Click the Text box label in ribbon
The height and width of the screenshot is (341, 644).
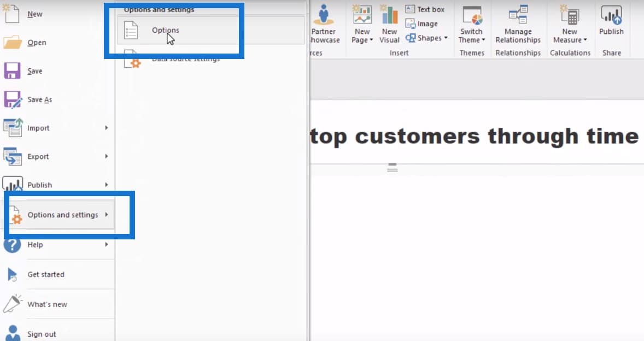(431, 9)
